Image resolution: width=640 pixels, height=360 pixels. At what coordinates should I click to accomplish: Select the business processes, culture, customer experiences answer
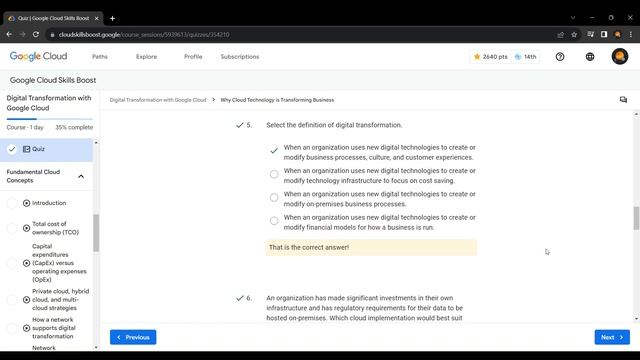274,151
